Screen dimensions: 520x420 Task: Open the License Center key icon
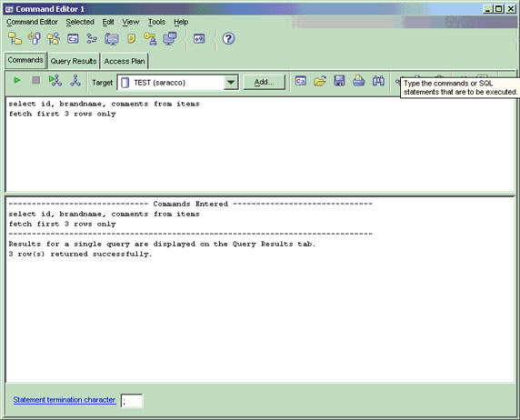(x=150, y=39)
